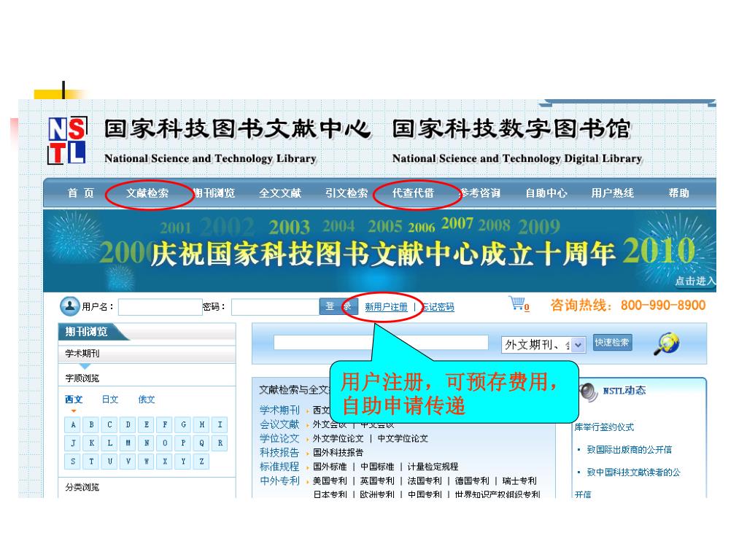
Task: Open 美国专利 link
Action: click(x=330, y=481)
